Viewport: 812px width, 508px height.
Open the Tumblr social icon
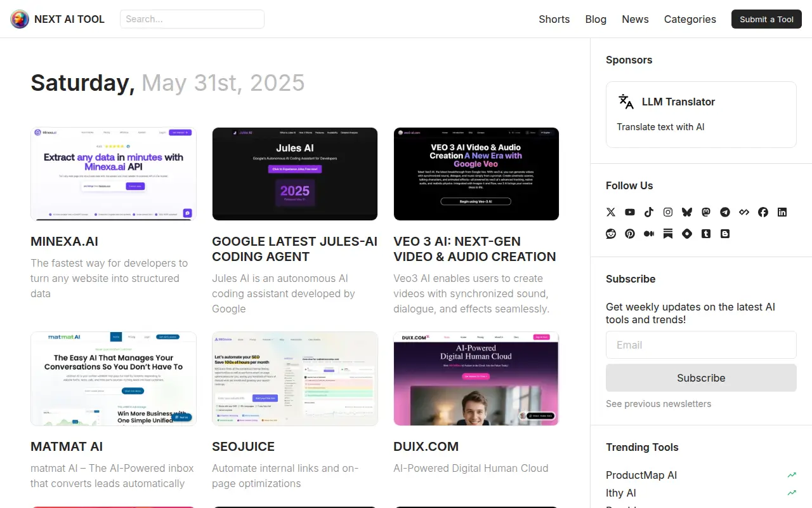(x=706, y=234)
